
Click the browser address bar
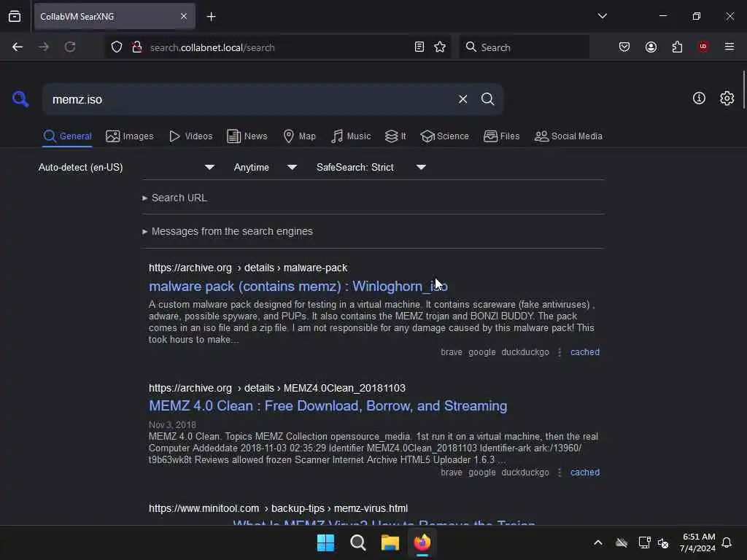click(x=279, y=47)
